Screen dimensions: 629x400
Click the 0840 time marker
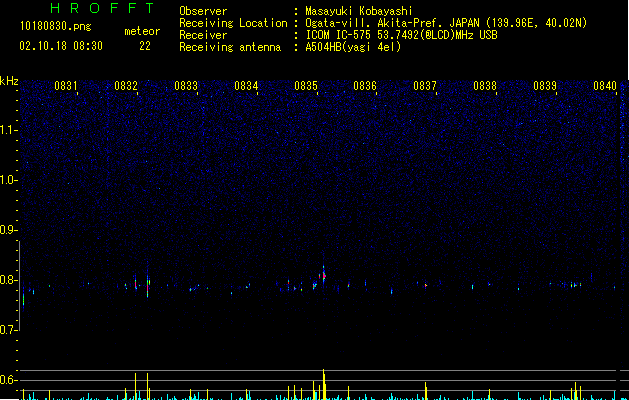click(605, 86)
